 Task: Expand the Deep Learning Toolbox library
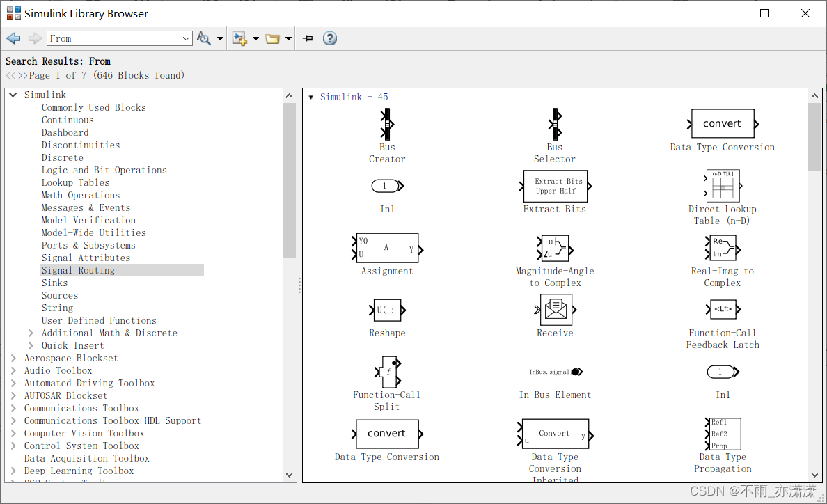click(x=13, y=471)
